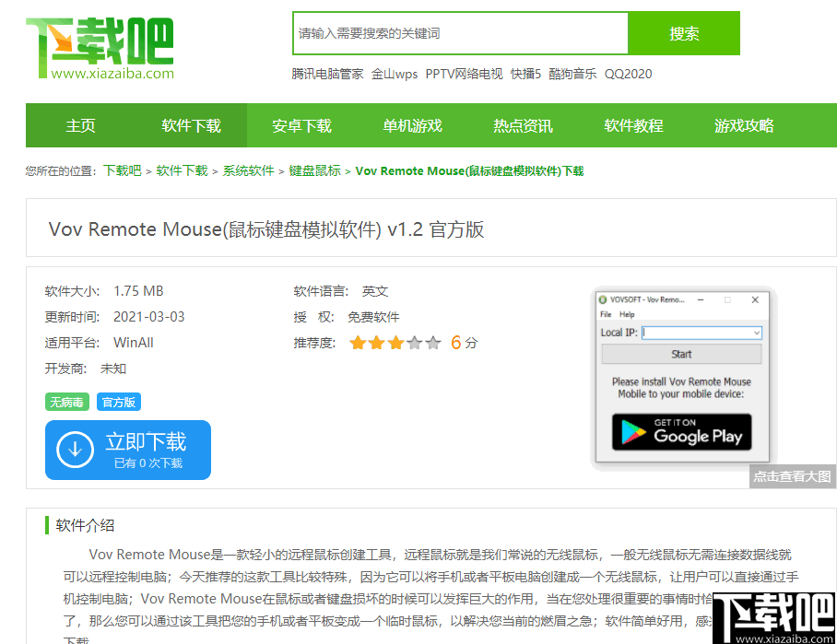Open the PPTV网络电视 hot search link

coord(464,74)
